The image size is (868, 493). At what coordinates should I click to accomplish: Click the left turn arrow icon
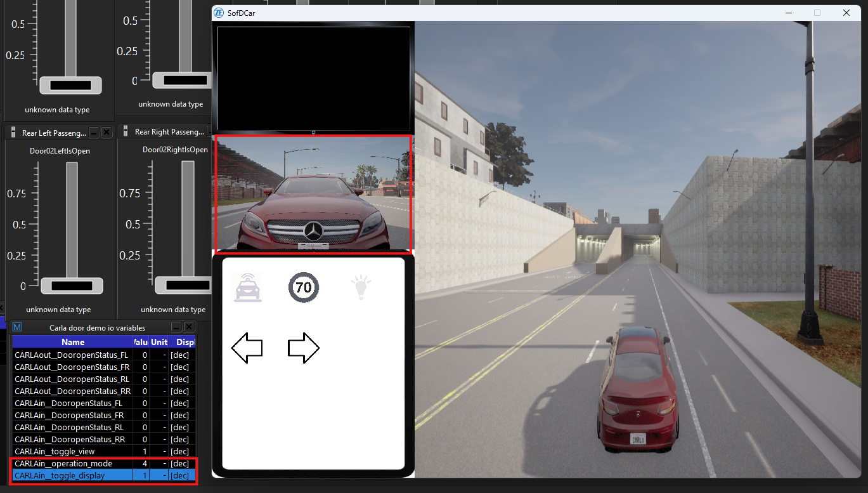click(247, 348)
